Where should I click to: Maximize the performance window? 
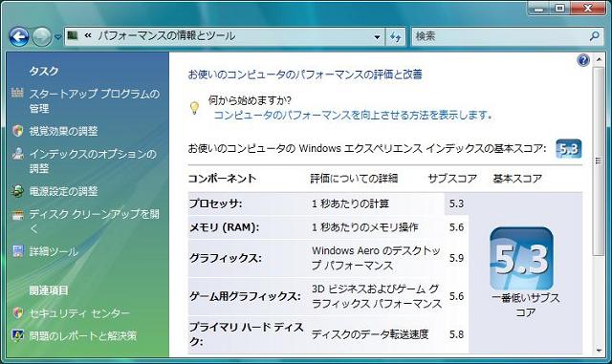click(x=560, y=9)
